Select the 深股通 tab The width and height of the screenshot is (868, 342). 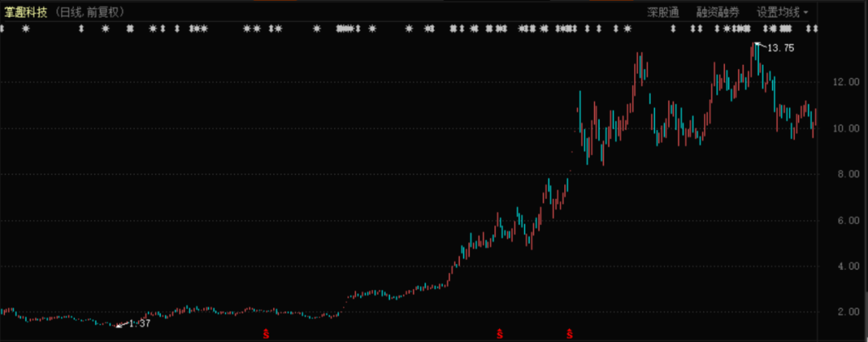(663, 12)
